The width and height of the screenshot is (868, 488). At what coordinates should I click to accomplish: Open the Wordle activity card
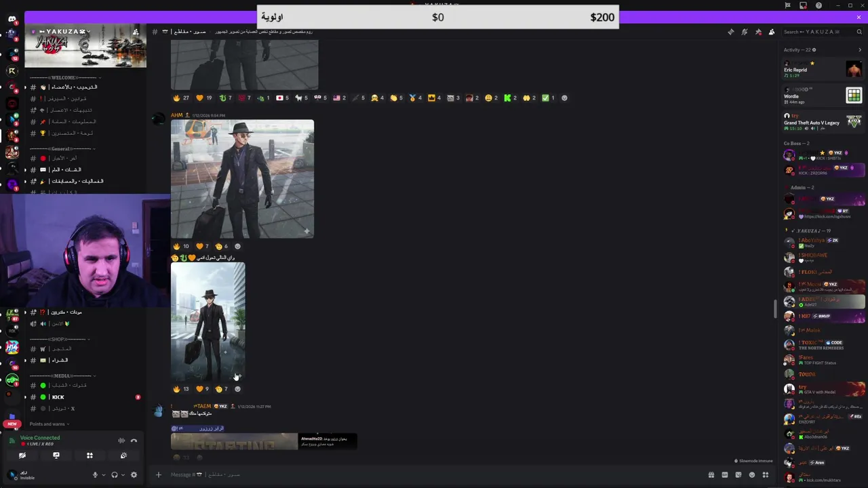(823, 96)
